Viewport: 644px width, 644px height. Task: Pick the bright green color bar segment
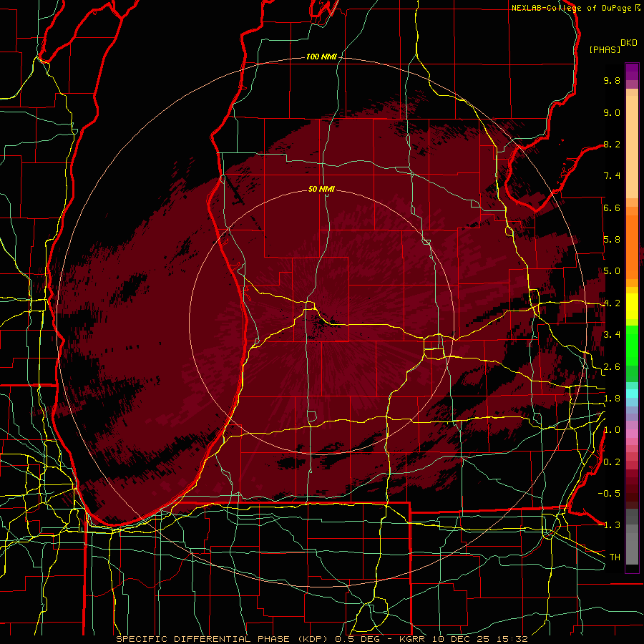click(632, 346)
